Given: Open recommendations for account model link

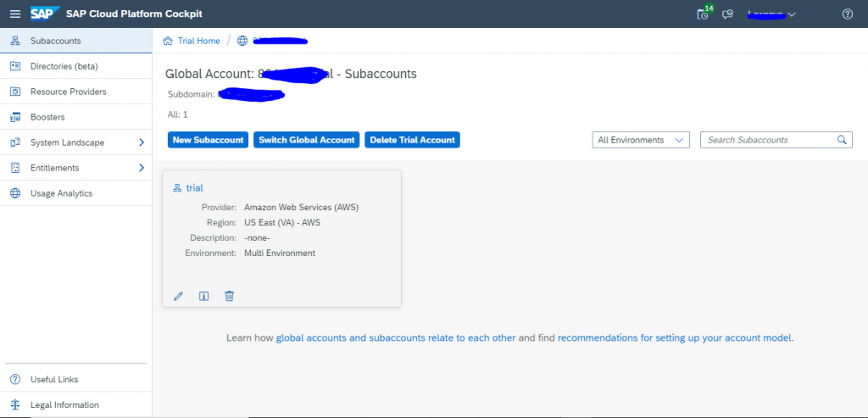Looking at the screenshot, I should 676,337.
